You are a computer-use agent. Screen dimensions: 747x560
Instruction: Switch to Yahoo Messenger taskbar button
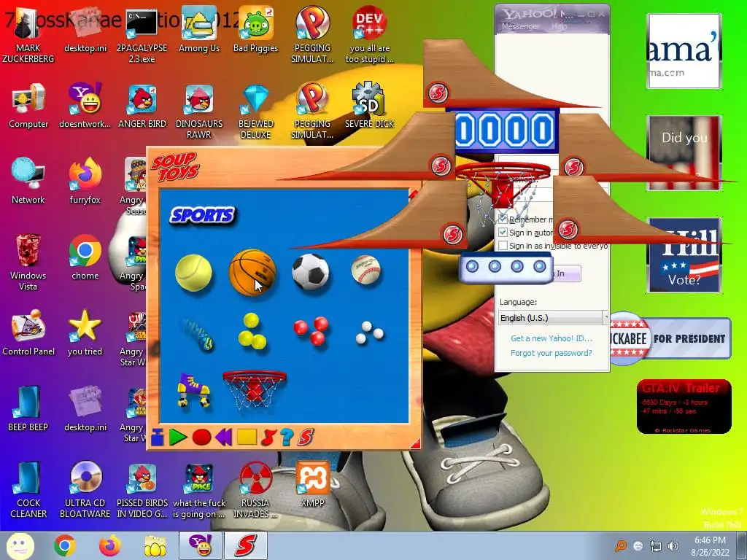pos(200,545)
